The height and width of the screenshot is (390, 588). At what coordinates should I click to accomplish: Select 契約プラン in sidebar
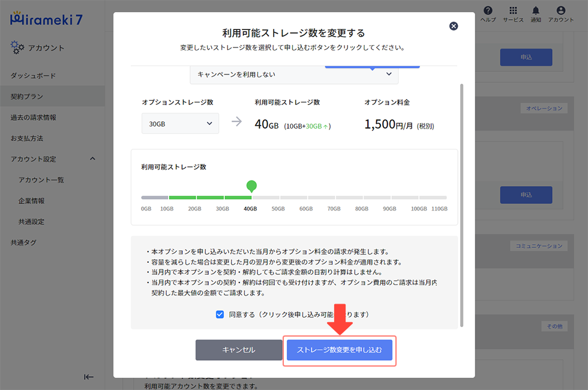tap(53, 96)
